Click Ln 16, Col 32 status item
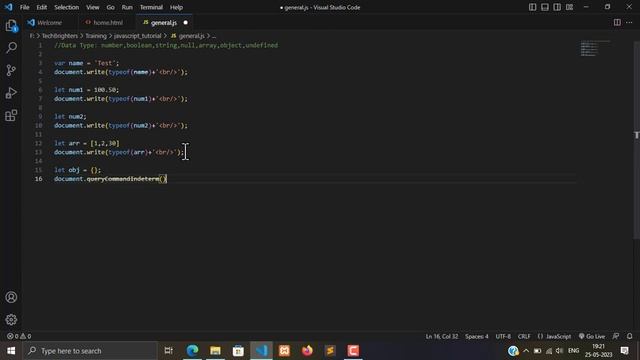The height and width of the screenshot is (360, 640). (x=442, y=336)
